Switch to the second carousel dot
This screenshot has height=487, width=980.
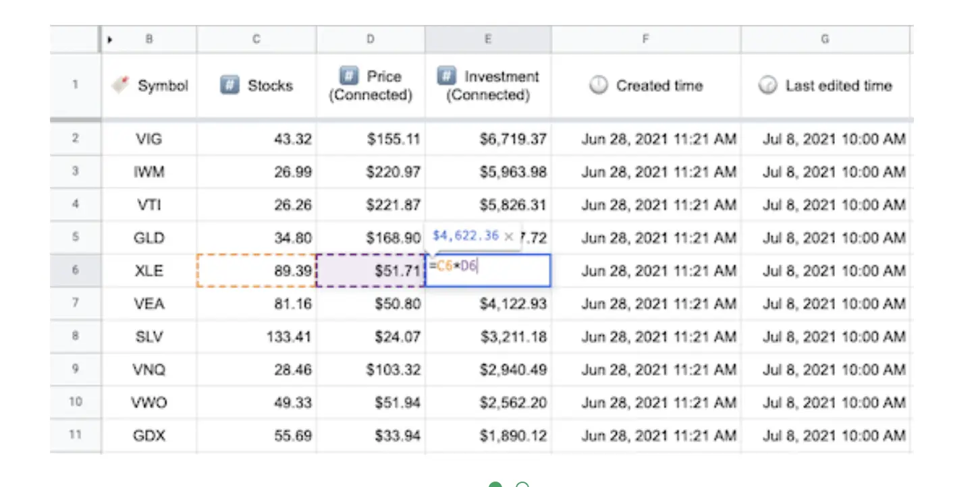tap(522, 484)
